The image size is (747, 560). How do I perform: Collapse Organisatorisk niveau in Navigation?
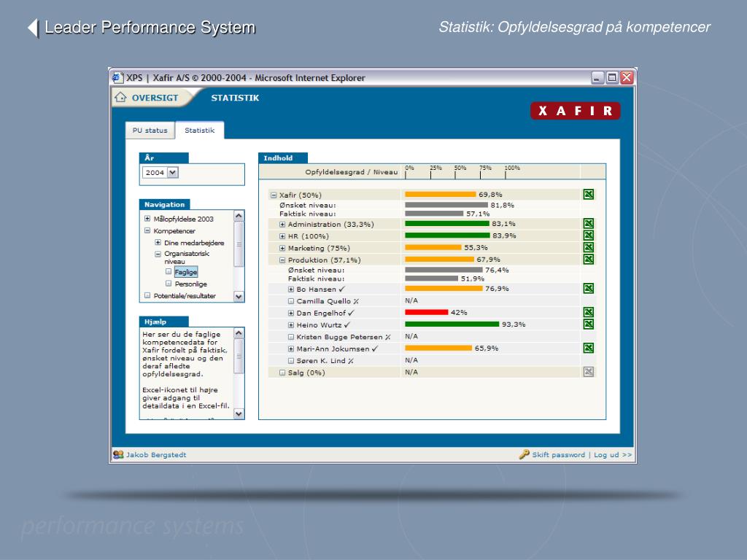pos(158,254)
